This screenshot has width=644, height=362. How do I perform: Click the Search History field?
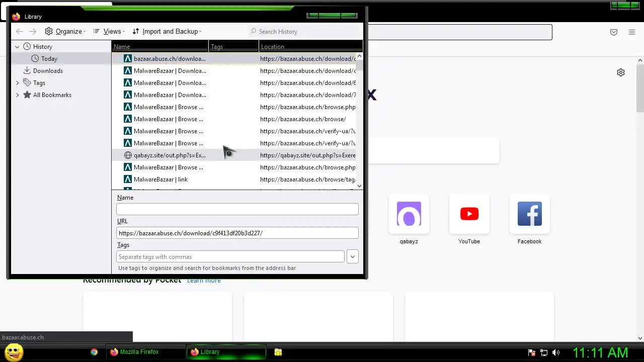pyautogui.click(x=305, y=31)
